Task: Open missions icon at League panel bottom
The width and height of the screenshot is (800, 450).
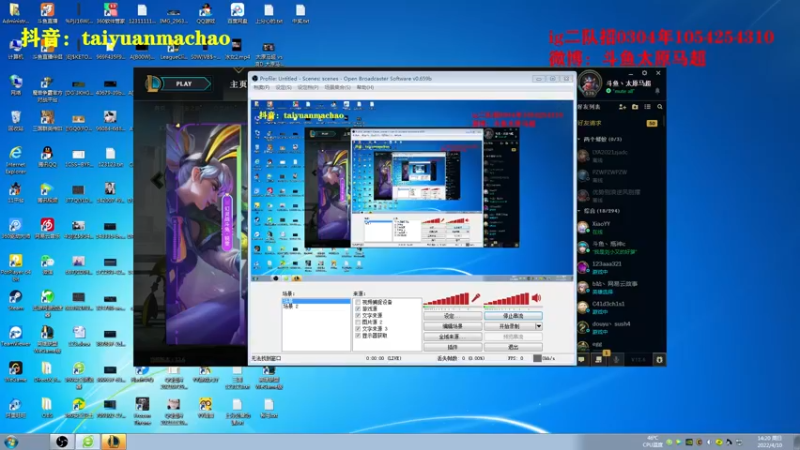Action: point(598,360)
